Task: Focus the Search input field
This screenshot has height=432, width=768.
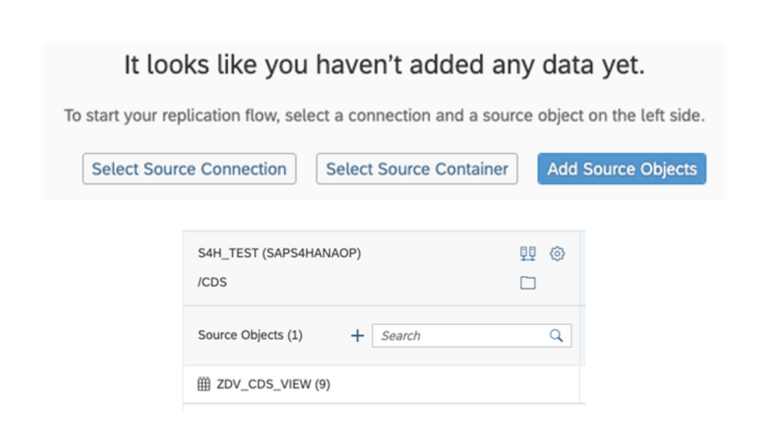Action: click(x=472, y=336)
